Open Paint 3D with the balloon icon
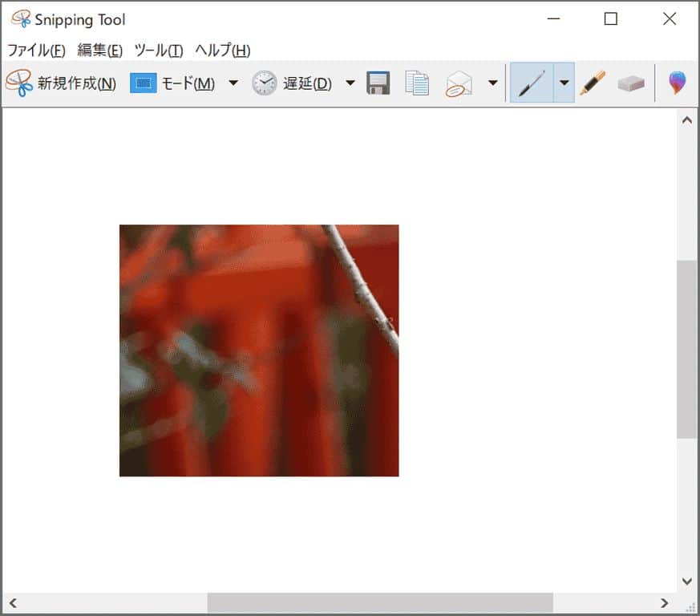Image resolution: width=700 pixels, height=616 pixels. [x=678, y=83]
